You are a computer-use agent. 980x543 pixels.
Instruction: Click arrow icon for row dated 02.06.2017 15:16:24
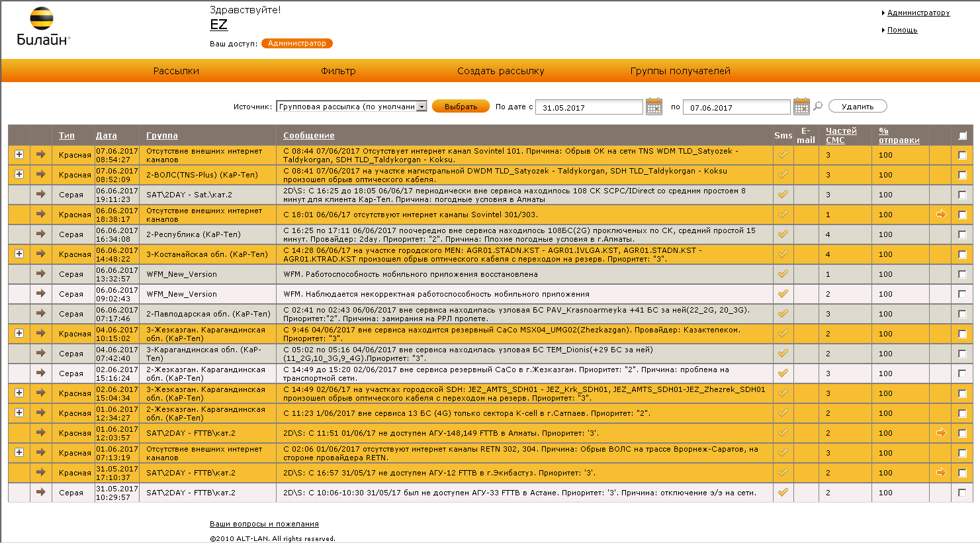pos(41,373)
